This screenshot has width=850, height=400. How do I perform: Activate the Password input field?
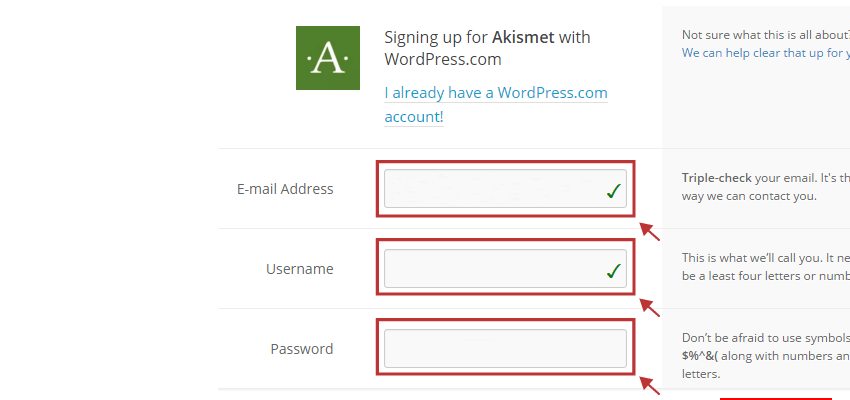click(505, 349)
